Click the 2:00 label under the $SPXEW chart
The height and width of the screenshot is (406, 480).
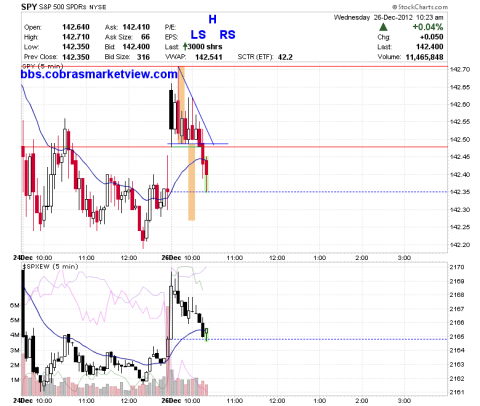point(362,400)
